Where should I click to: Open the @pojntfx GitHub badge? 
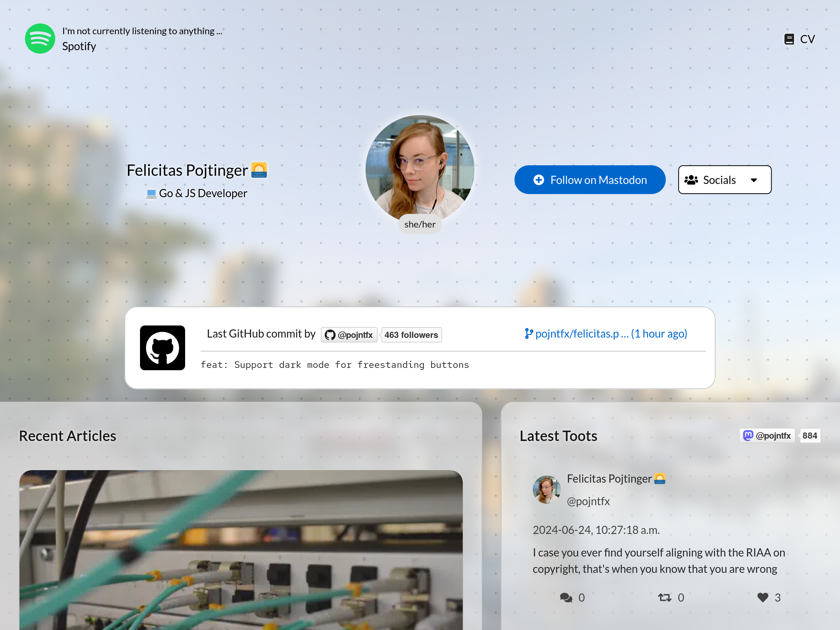coord(349,334)
